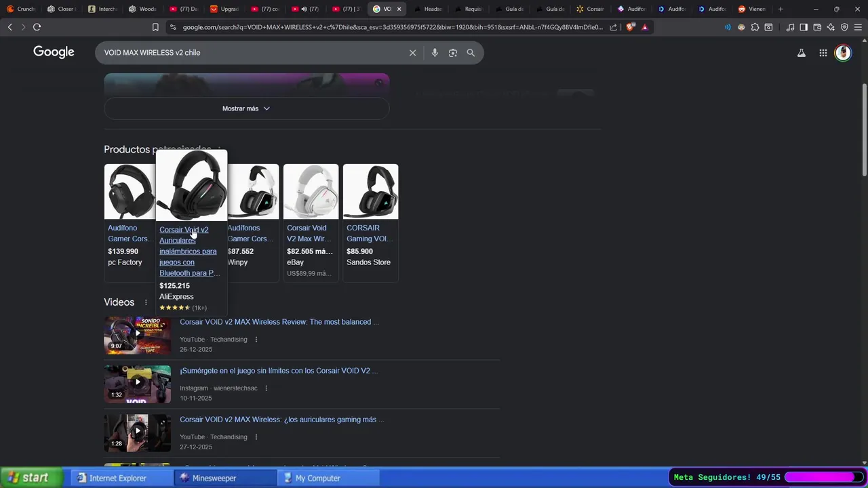The width and height of the screenshot is (868, 488).
Task: Open more options for Videos section
Action: click(146, 302)
